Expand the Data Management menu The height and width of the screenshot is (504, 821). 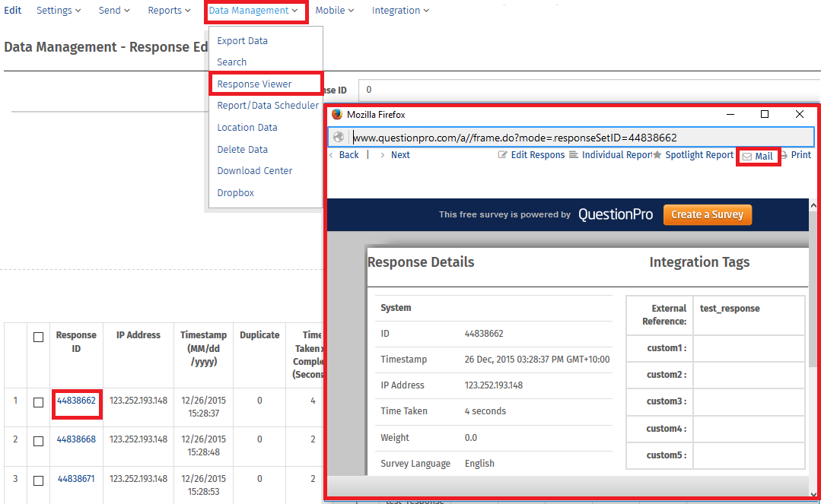coord(253,11)
